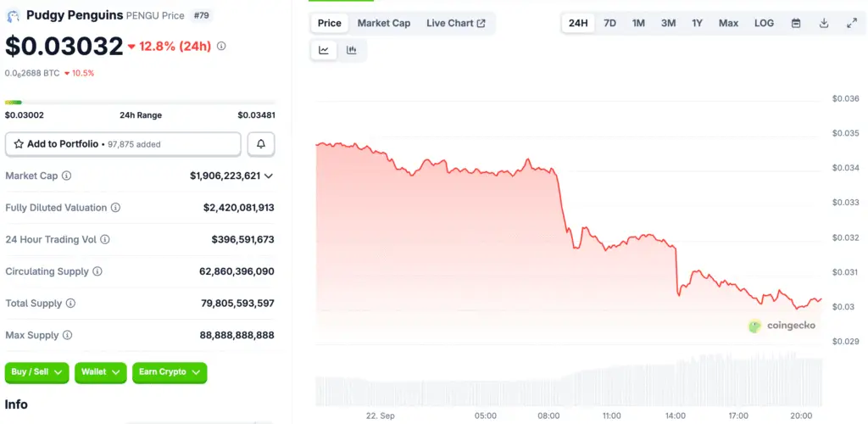Image resolution: width=868 pixels, height=424 pixels.
Task: Expand the Market Cap value chevron
Action: pos(269,176)
